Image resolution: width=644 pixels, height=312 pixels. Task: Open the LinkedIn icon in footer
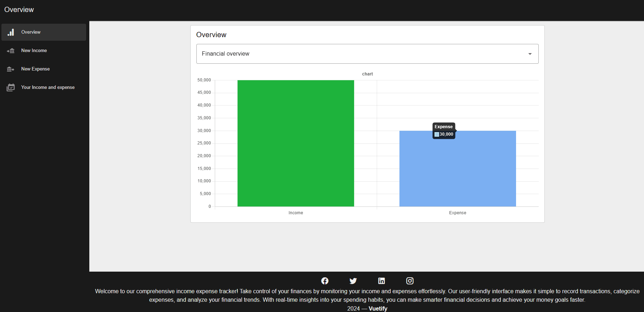pyautogui.click(x=381, y=281)
